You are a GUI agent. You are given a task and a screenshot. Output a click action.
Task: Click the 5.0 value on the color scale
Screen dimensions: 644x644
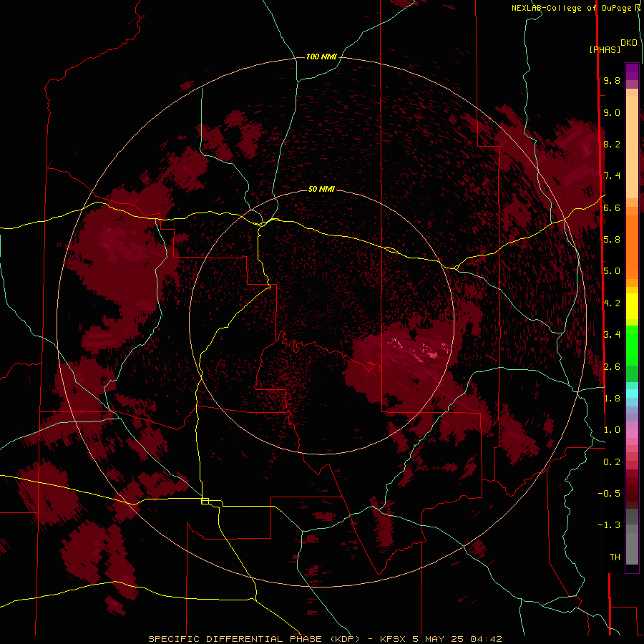pos(612,271)
